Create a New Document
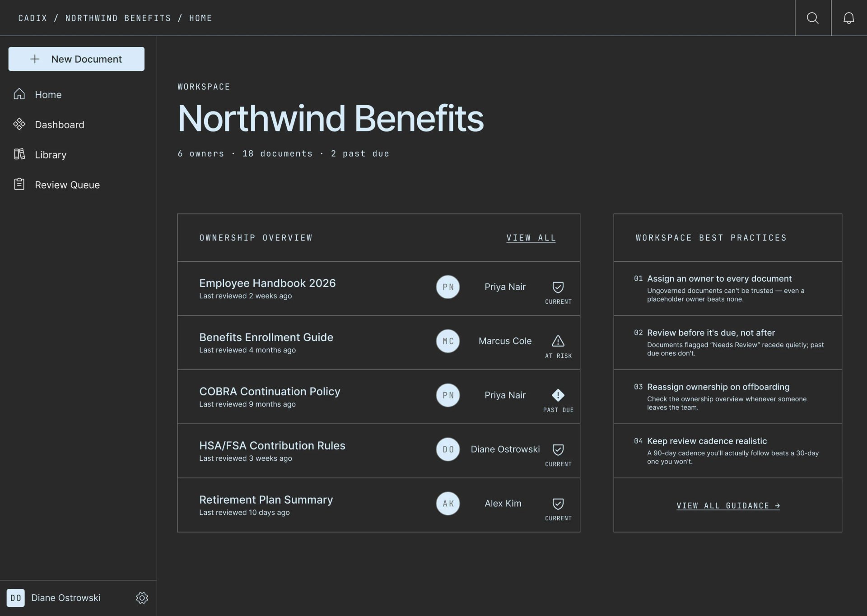Viewport: 867px width, 616px height. tap(76, 59)
